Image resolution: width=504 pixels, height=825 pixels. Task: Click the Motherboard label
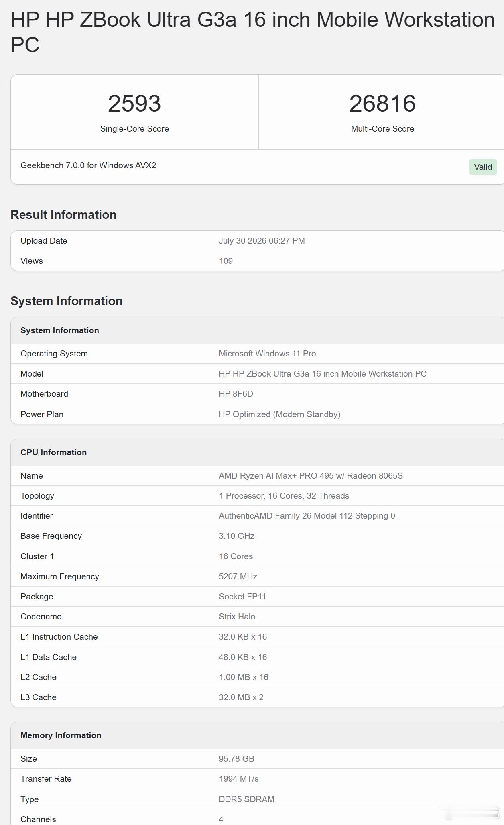click(x=44, y=394)
